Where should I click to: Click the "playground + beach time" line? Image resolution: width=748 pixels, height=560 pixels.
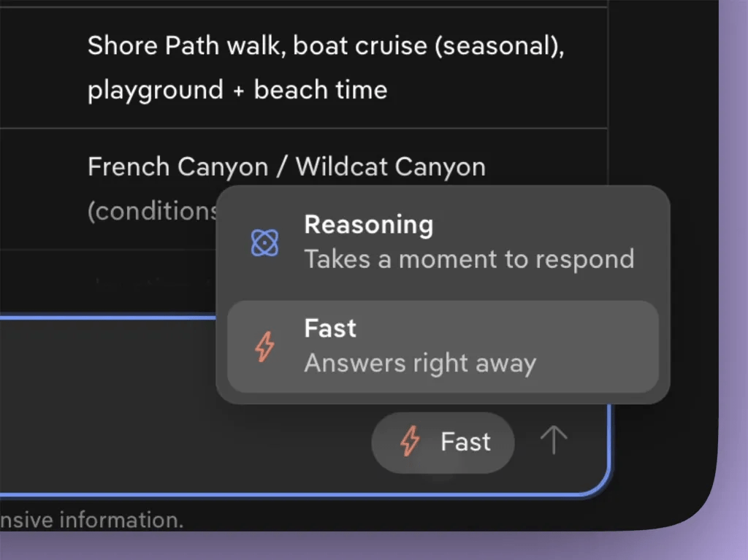(x=237, y=90)
